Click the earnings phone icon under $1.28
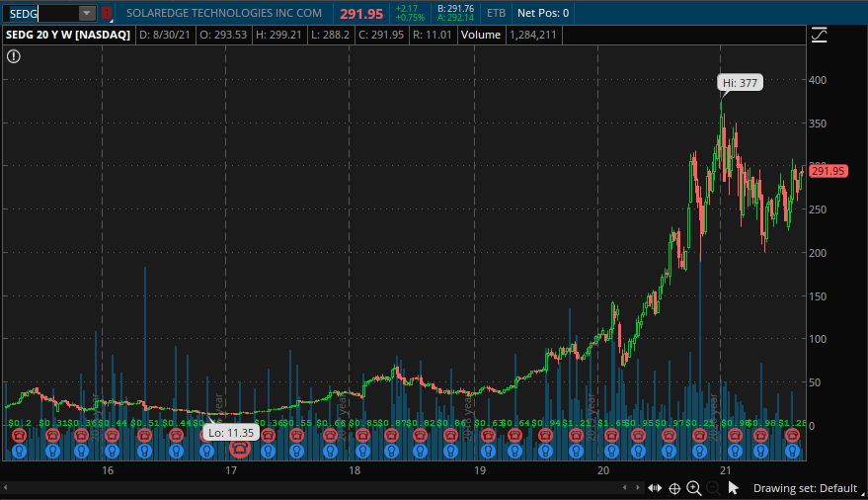 pos(792,436)
